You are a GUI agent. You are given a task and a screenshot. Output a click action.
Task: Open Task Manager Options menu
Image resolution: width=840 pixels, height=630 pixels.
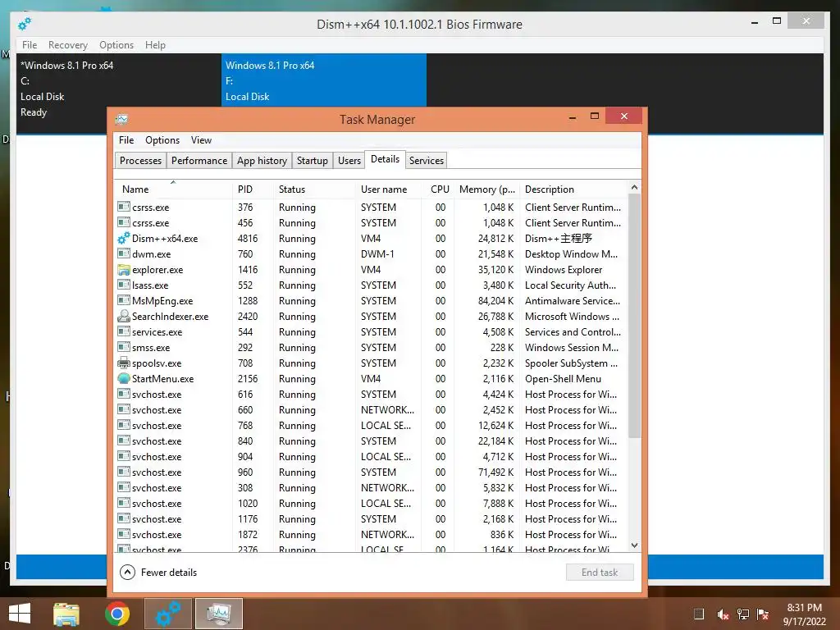coord(162,139)
